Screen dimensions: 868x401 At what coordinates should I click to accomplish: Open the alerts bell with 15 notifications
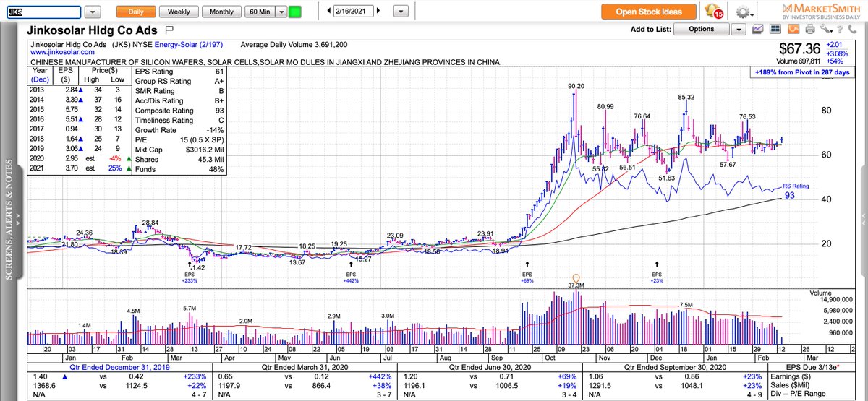pos(712,12)
